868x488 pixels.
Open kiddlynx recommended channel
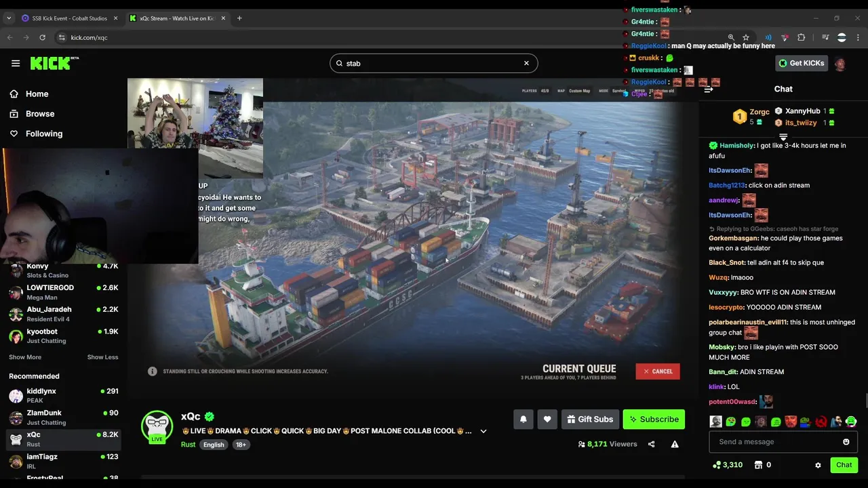63,395
